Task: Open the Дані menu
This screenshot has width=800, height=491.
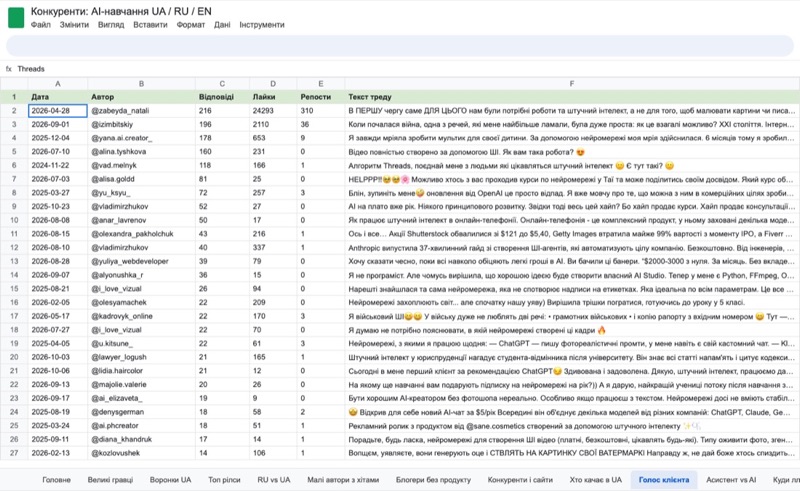Action: point(222,24)
